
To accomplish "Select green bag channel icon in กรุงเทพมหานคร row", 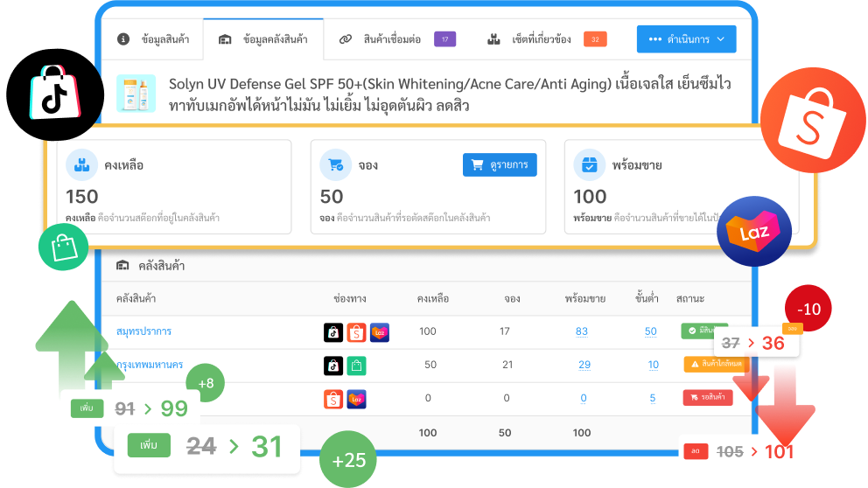I will 356,366.
